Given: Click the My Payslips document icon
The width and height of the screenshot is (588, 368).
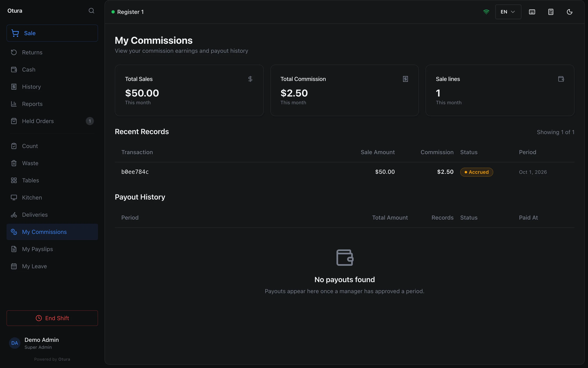Looking at the screenshot, I should [x=14, y=249].
